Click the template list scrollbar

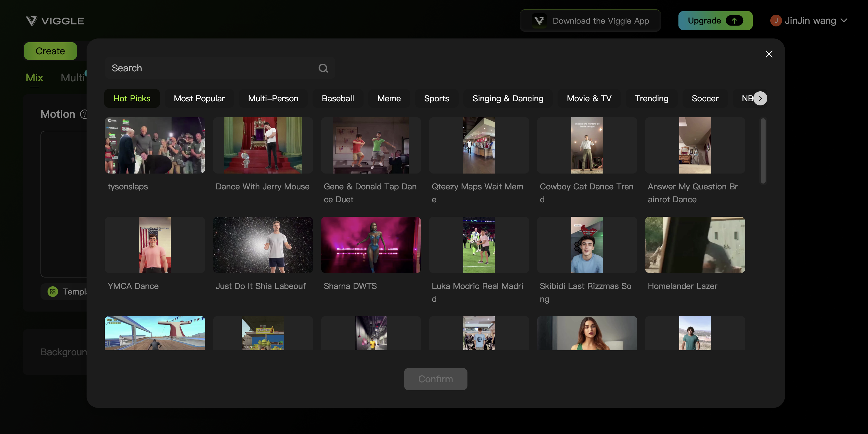[x=763, y=151]
